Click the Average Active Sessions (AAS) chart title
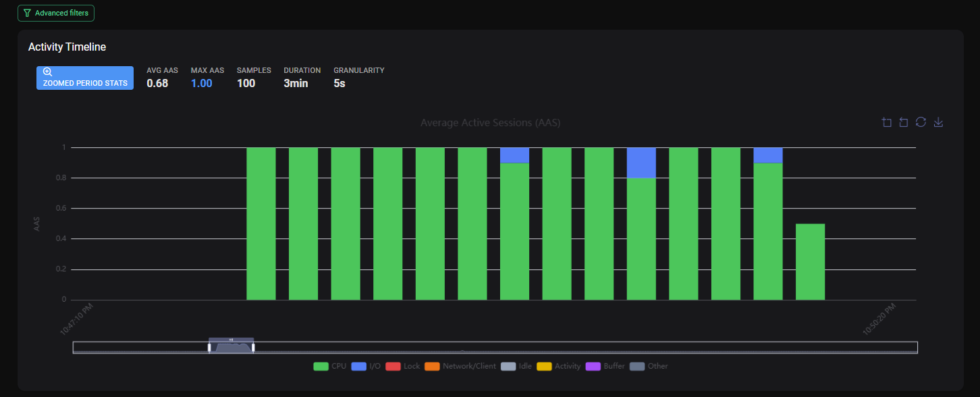The image size is (980, 397). [x=490, y=123]
